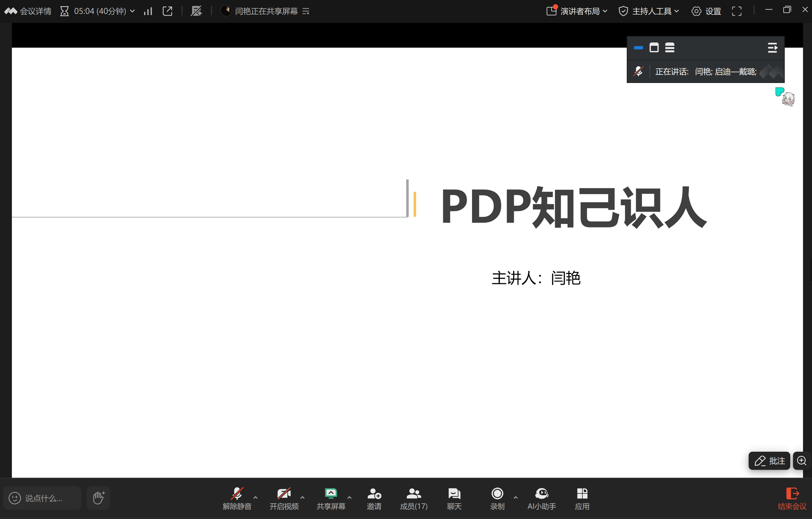Screen dimensions: 812x519
Task: Toggle the muted mic in the speaker panel
Action: tap(638, 71)
